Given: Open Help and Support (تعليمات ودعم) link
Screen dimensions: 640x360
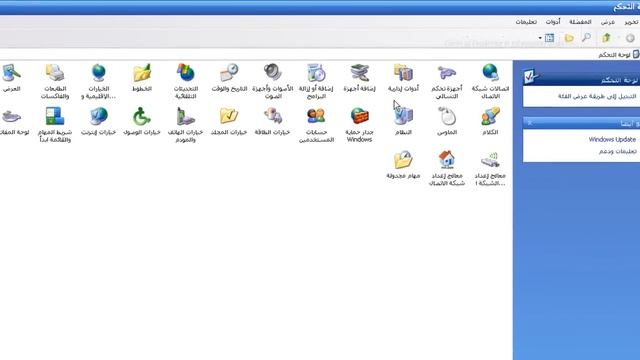Looking at the screenshot, I should point(618,151).
